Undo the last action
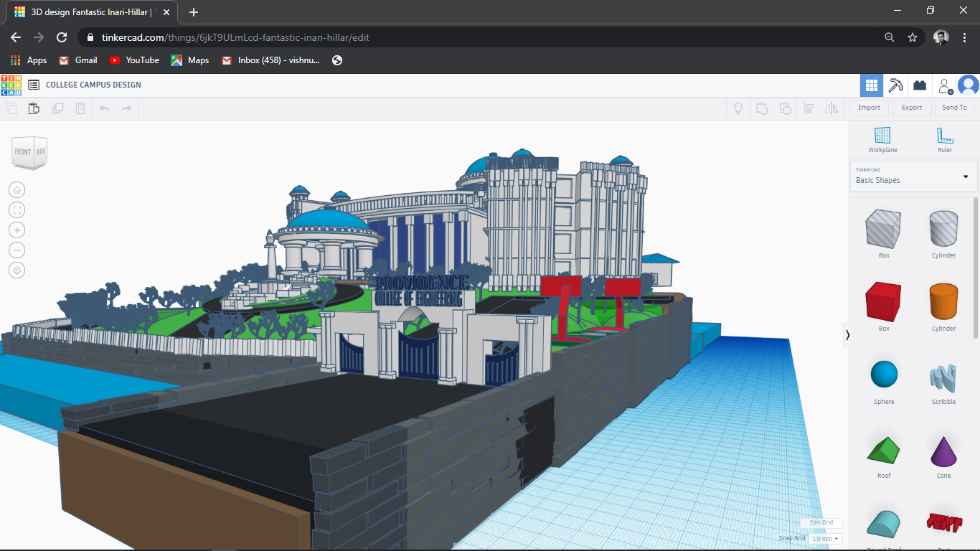This screenshot has width=980, height=551. pos(104,108)
